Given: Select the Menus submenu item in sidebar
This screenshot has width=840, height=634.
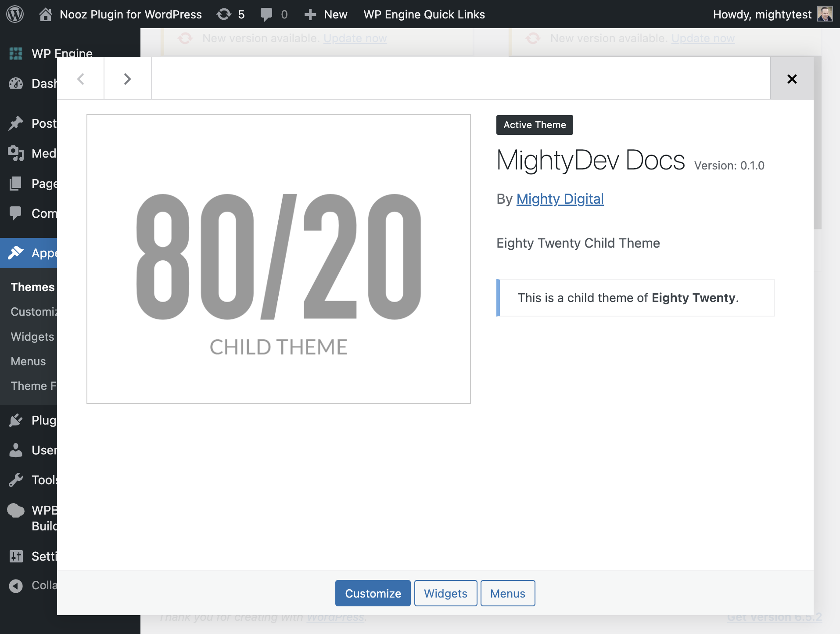Looking at the screenshot, I should pyautogui.click(x=28, y=361).
